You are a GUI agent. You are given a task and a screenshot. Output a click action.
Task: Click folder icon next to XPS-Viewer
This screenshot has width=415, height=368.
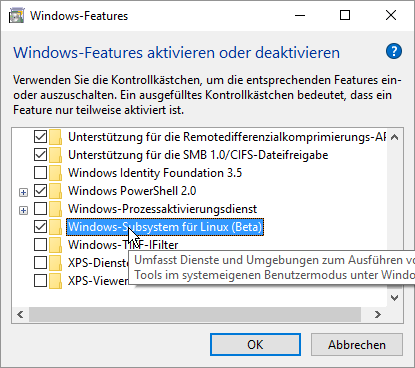tap(55, 281)
